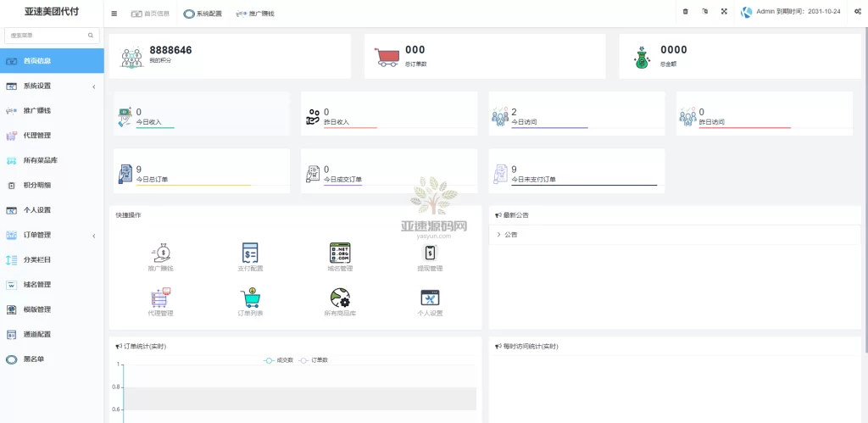Select 黑名单 in sidebar menu
The image size is (868, 423).
pos(34,359)
